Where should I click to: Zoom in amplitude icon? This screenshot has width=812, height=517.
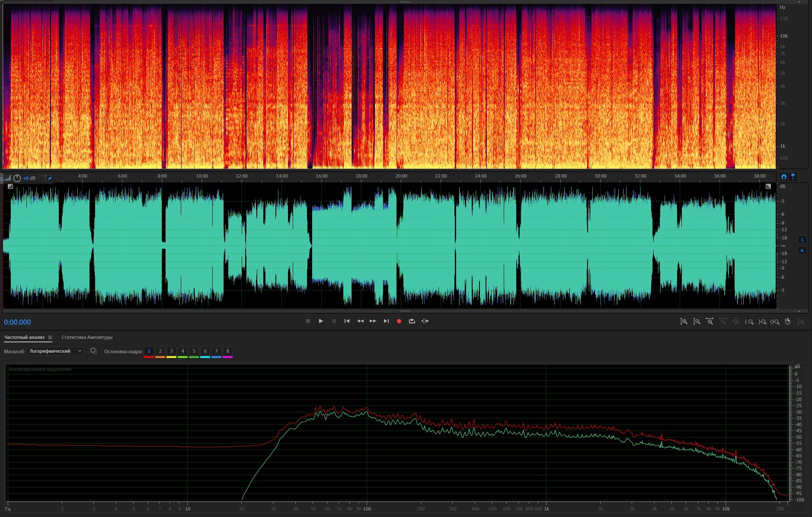point(684,322)
